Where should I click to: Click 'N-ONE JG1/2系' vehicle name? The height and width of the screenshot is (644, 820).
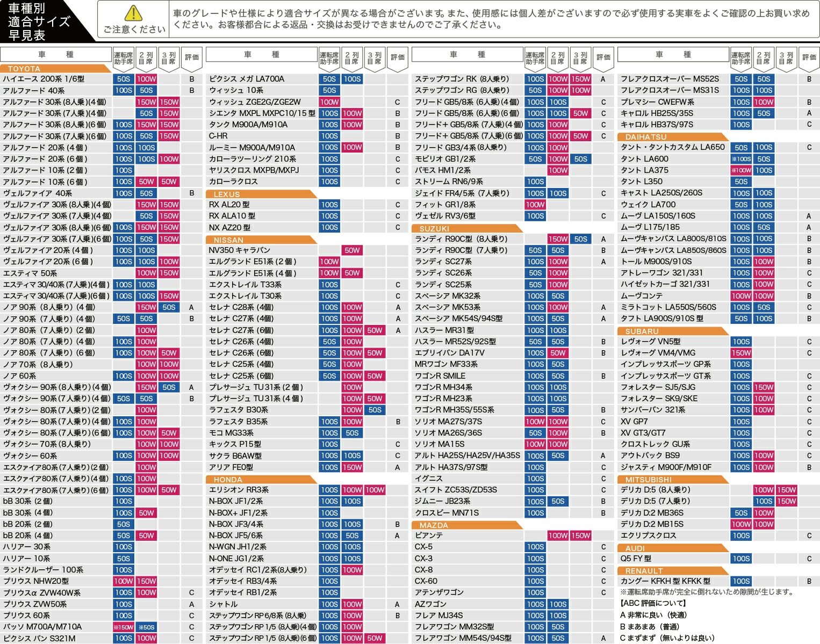[236, 559]
